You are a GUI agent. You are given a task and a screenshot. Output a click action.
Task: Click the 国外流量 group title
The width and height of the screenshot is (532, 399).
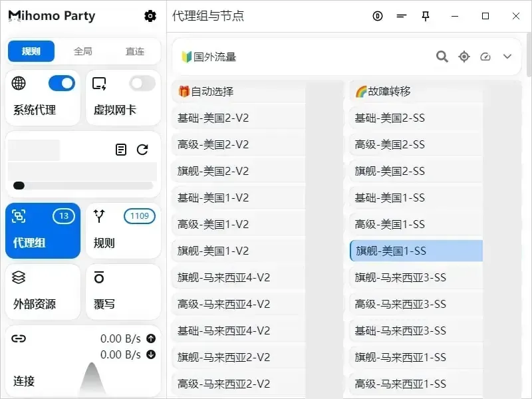click(x=209, y=57)
